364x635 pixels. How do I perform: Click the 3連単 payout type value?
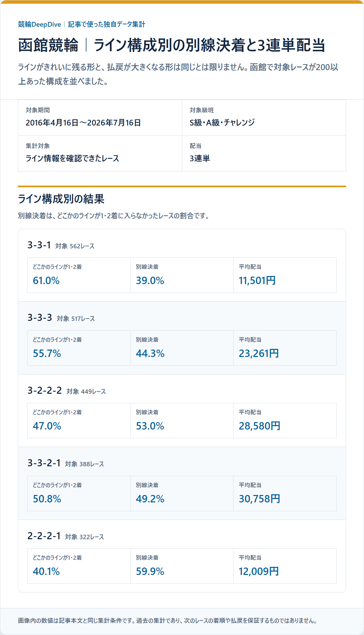(200, 158)
